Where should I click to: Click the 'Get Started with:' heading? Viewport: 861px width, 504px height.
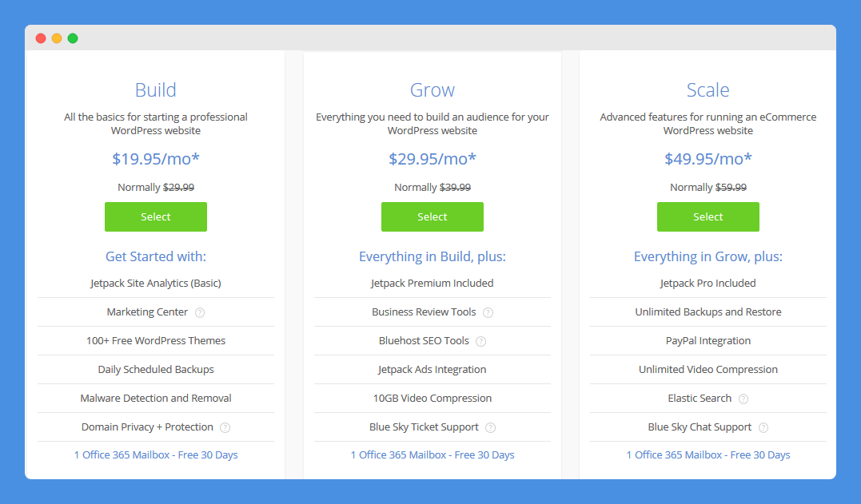click(156, 256)
